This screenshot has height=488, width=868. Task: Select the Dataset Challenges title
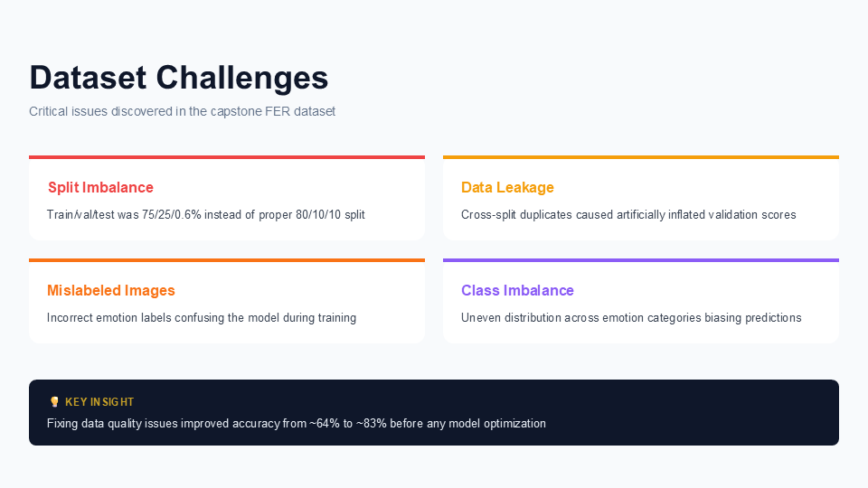click(x=179, y=78)
